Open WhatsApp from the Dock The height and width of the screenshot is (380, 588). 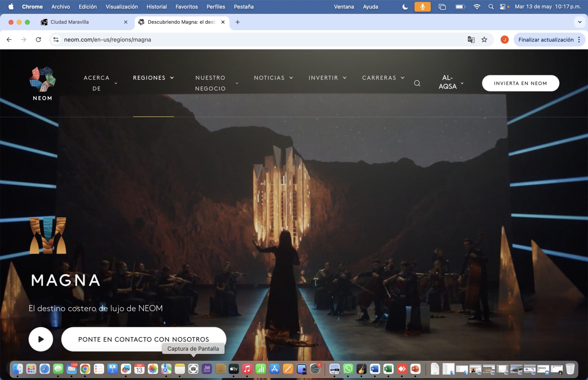click(x=348, y=369)
